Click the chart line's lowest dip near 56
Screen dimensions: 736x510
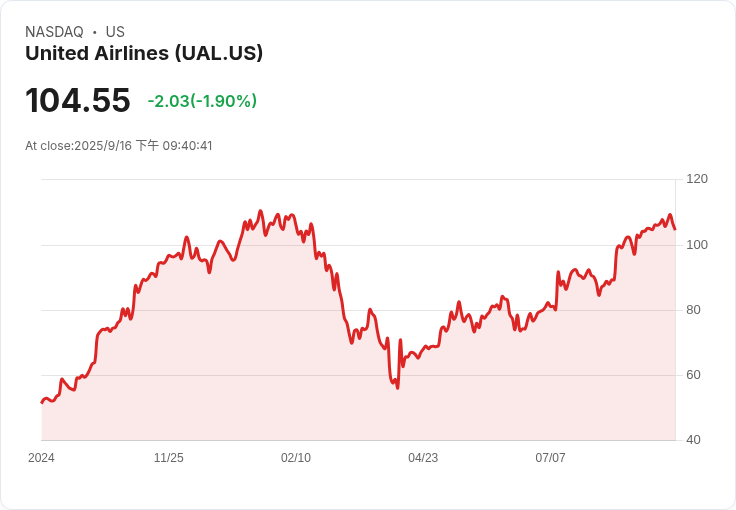(x=397, y=387)
